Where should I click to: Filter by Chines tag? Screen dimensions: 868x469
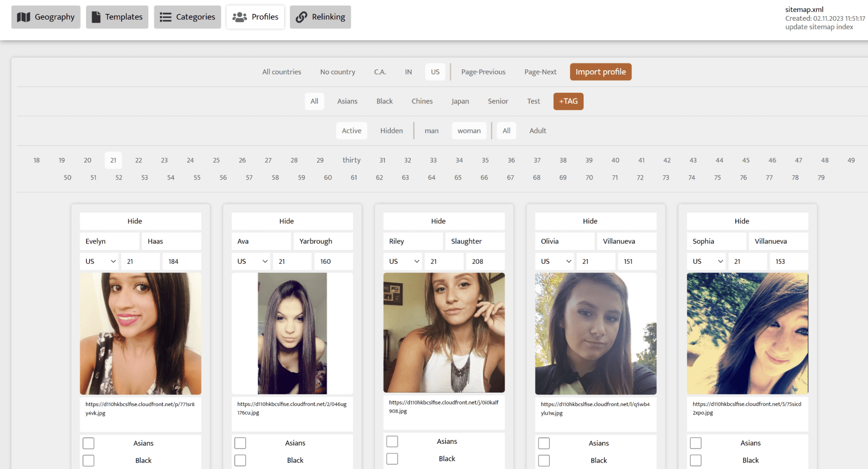point(422,102)
